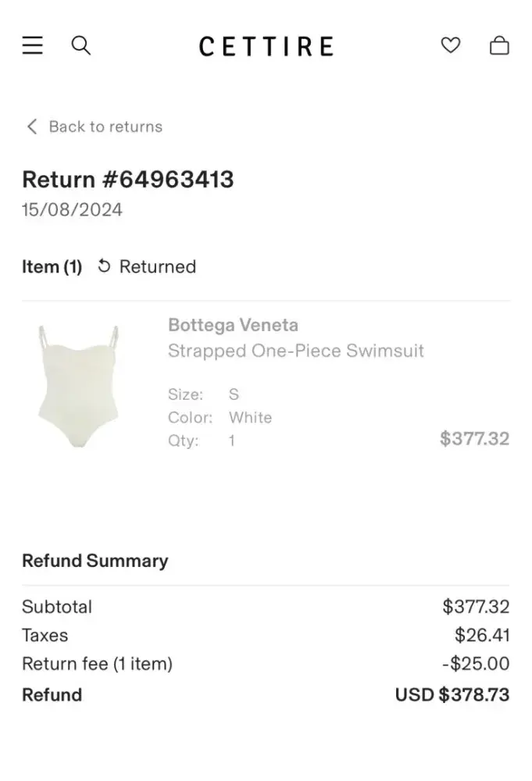Click the $377.32 item price
This screenshot has width=532, height=781.
(x=474, y=438)
